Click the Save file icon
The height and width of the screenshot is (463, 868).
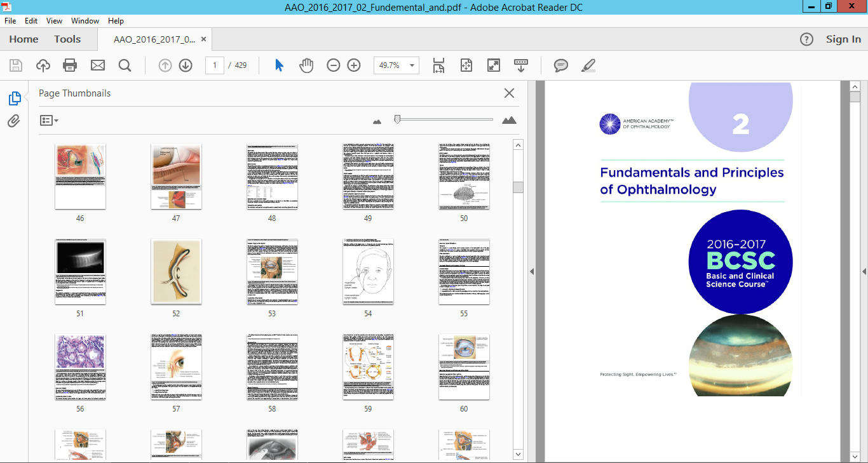(16, 65)
